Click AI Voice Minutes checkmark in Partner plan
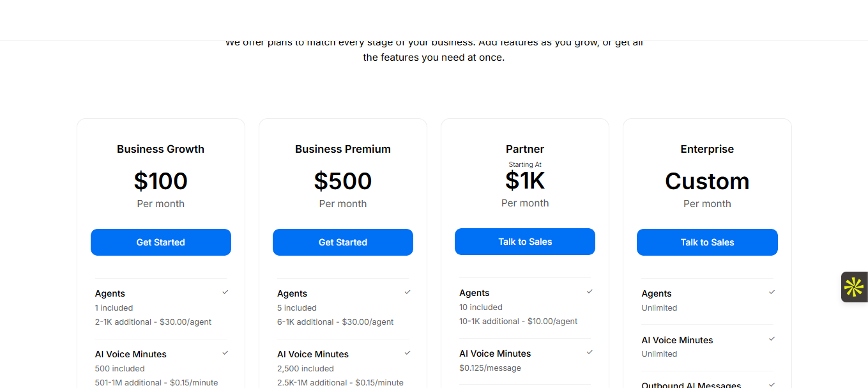This screenshot has width=868, height=388. (590, 352)
